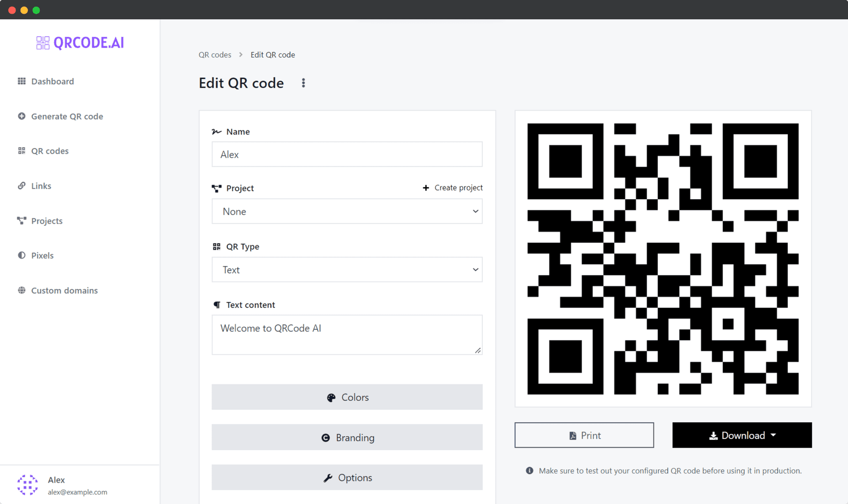This screenshot has height=504, width=848.
Task: Open the QR codes sidebar item
Action: (x=43, y=151)
